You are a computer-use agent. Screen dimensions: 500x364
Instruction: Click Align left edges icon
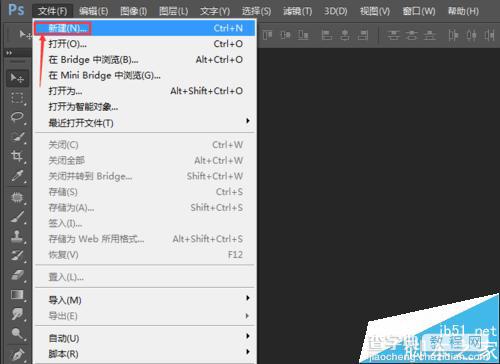coord(327,35)
